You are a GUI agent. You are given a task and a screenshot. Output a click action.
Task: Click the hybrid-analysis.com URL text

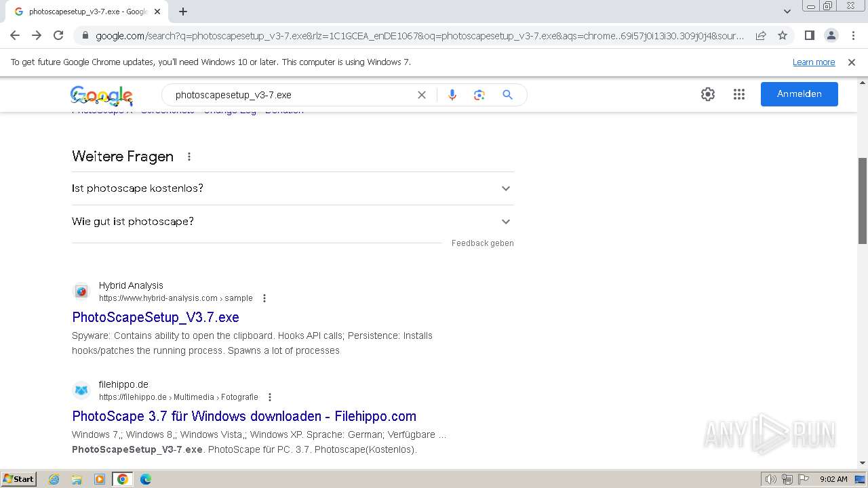click(x=176, y=298)
